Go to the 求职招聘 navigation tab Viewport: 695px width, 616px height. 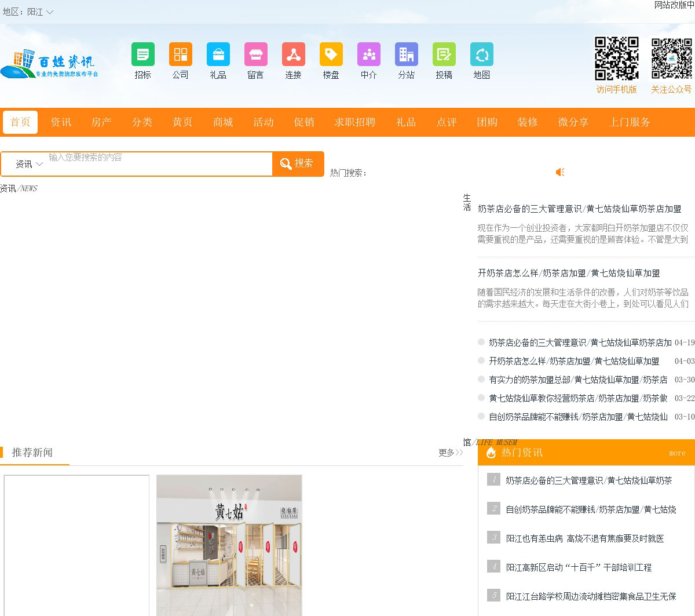coord(354,122)
